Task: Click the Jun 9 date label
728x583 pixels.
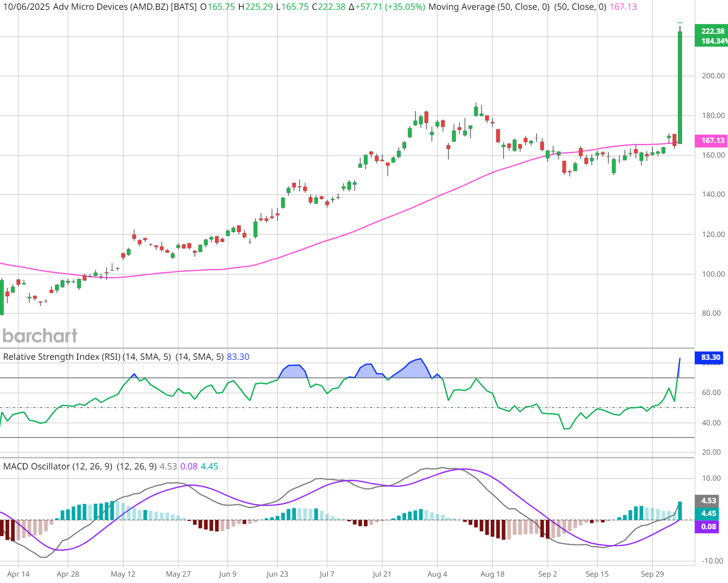Action: [228, 574]
